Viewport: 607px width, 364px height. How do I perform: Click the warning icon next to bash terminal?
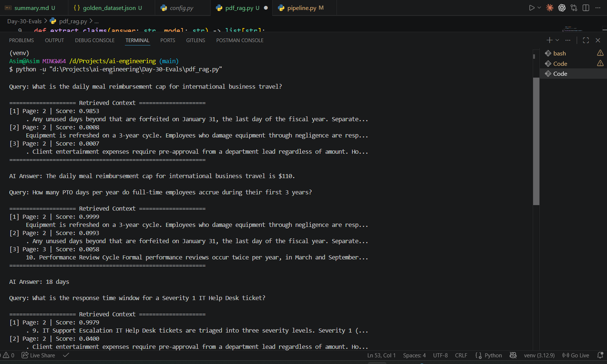point(600,53)
